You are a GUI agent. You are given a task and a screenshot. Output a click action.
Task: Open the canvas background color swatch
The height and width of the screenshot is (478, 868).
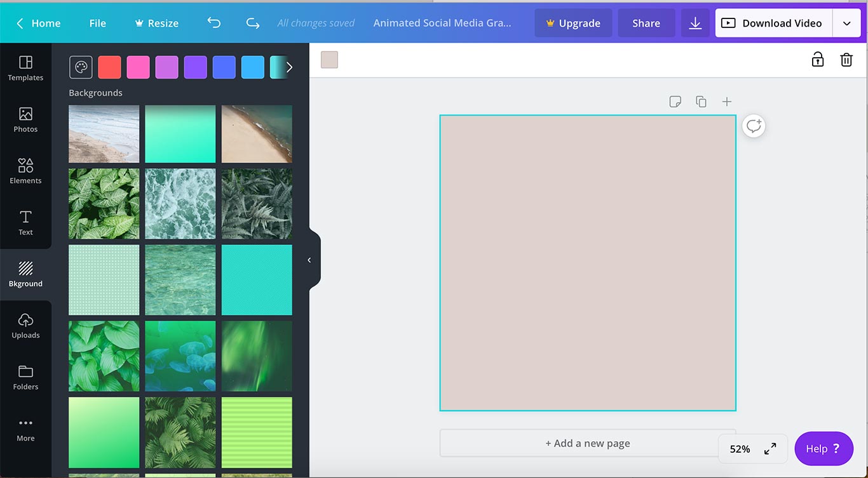point(329,60)
